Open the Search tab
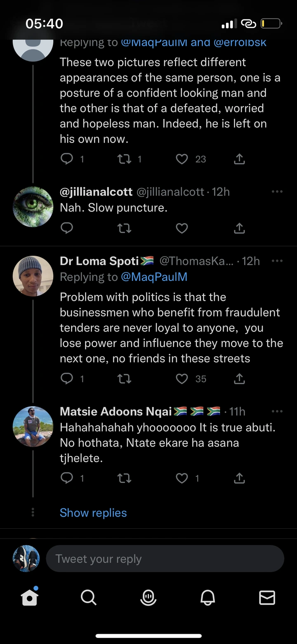Image resolution: width=297 pixels, height=644 pixels. 88,597
